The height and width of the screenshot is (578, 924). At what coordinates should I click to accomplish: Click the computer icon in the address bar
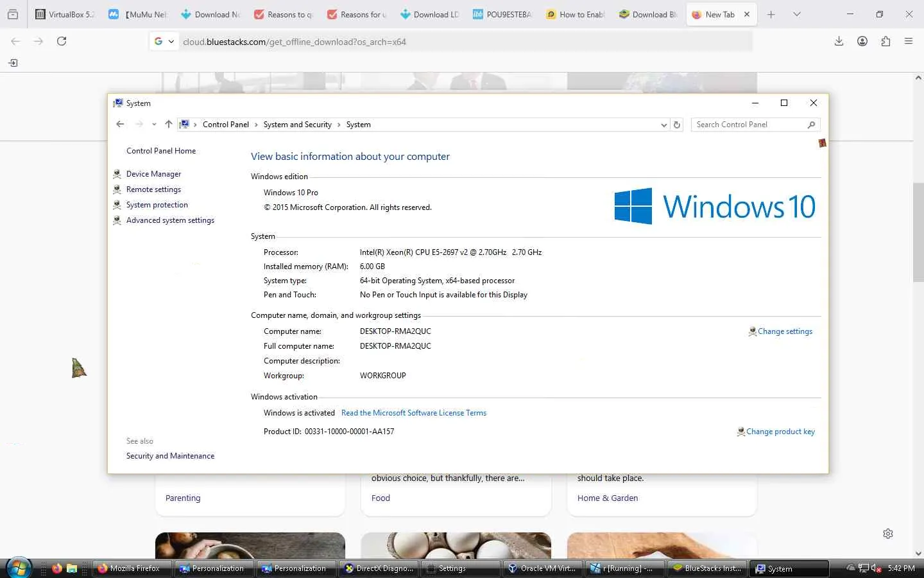[x=184, y=125]
